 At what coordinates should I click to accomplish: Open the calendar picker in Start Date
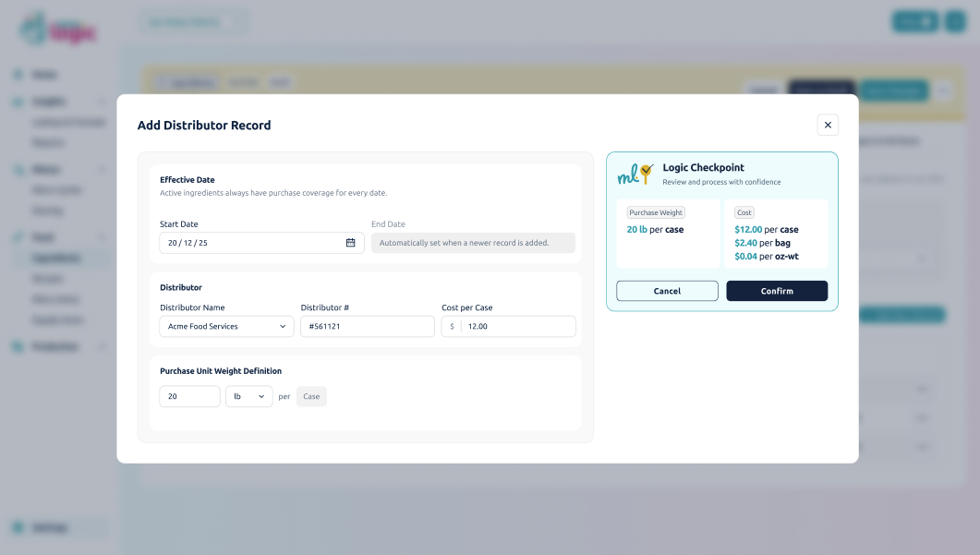pyautogui.click(x=350, y=243)
